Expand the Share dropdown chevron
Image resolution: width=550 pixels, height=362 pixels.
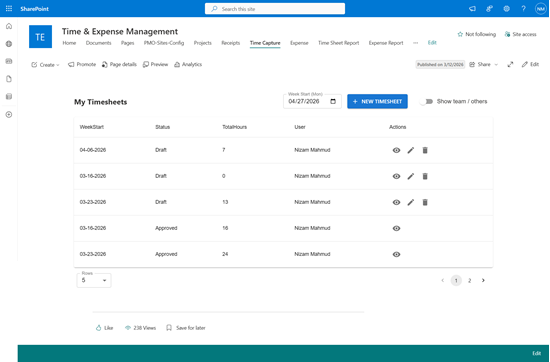(x=496, y=65)
